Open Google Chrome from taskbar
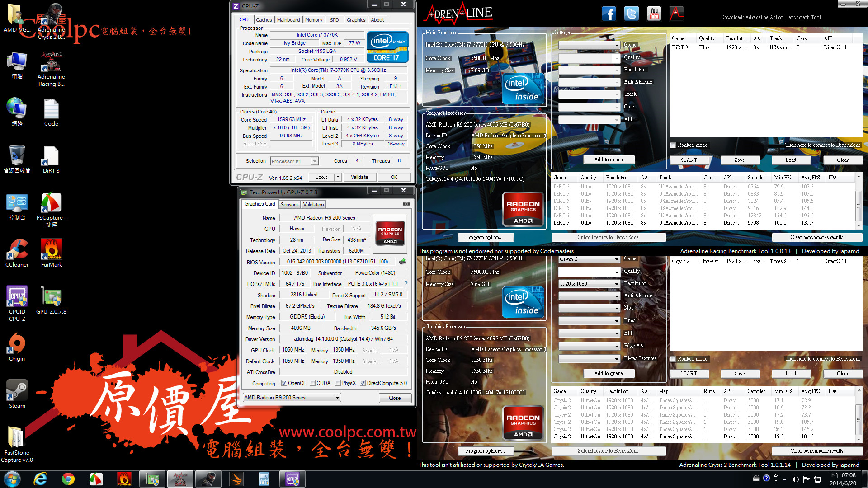The image size is (868, 488). [x=68, y=479]
